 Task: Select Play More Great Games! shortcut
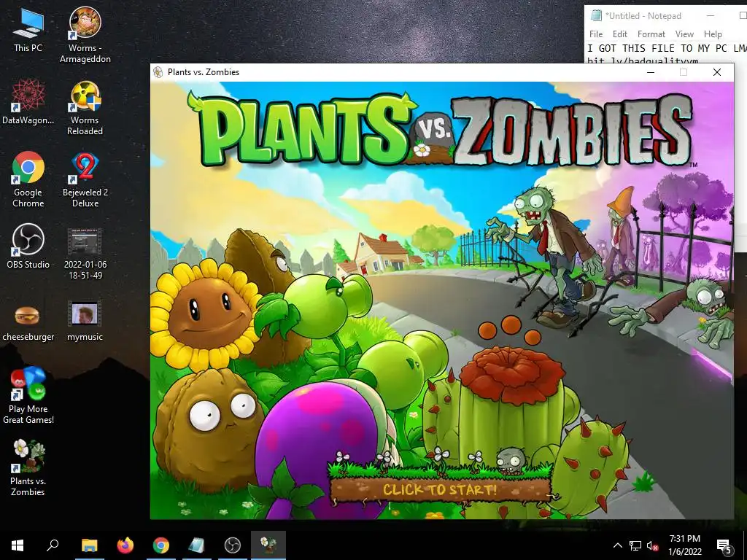pyautogui.click(x=28, y=396)
